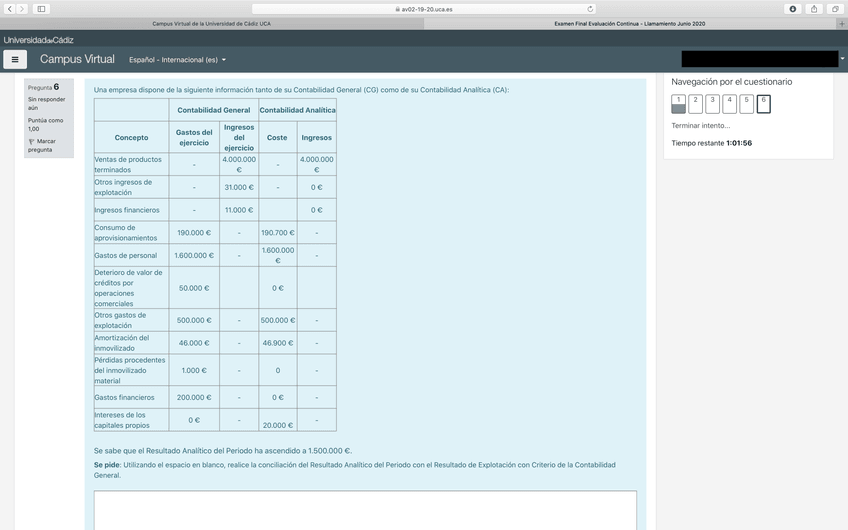The image size is (848, 530).
Task: Click the Safari forward arrow button
Action: coord(22,9)
